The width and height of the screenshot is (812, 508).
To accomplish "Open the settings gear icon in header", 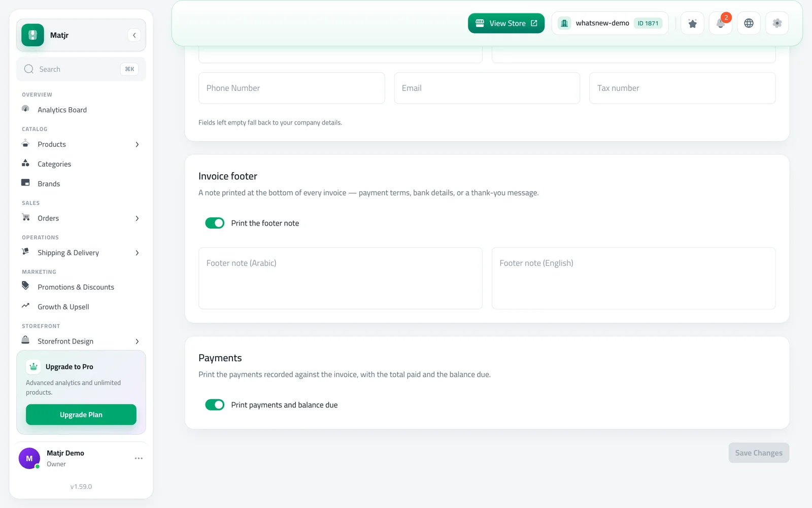I will click(777, 23).
